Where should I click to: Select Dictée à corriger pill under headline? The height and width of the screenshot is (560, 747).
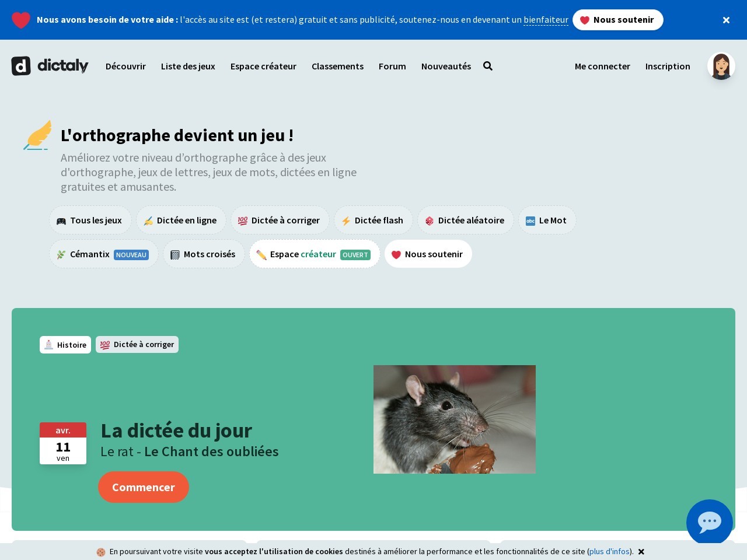click(280, 220)
